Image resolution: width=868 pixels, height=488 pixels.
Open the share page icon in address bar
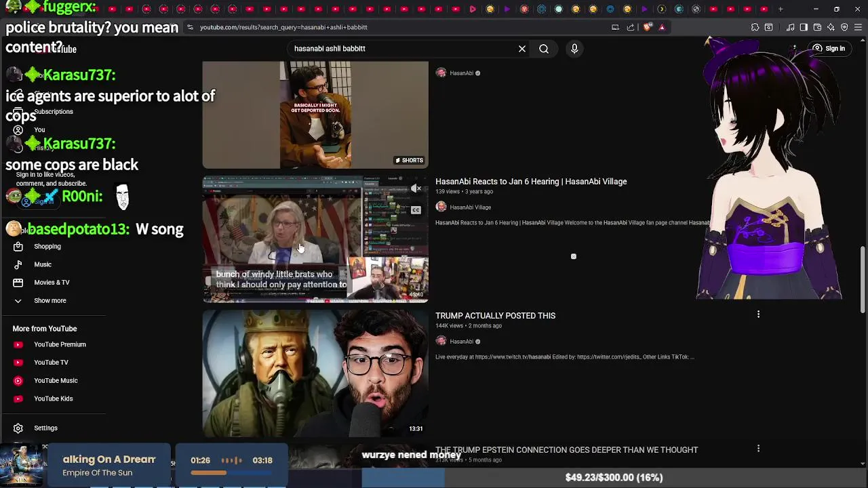(x=631, y=27)
